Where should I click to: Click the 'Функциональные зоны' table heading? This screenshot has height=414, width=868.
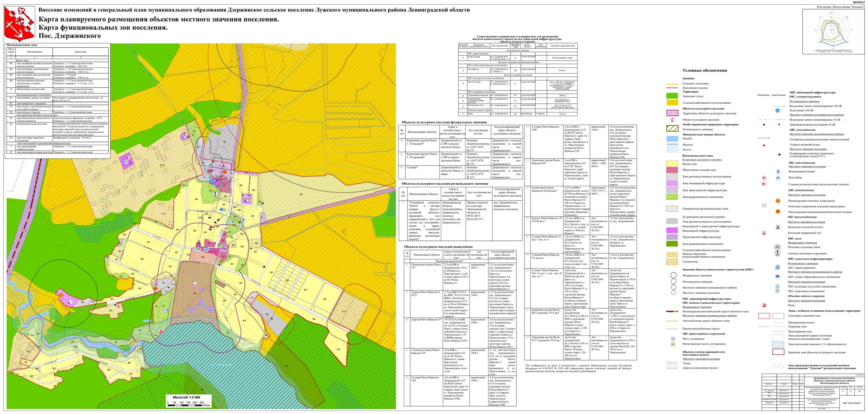[x=22, y=45]
